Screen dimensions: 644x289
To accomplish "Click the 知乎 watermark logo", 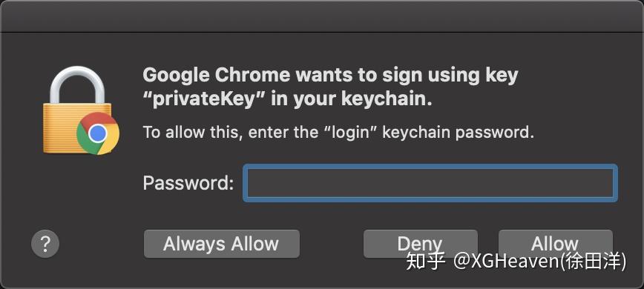I will point(426,261).
